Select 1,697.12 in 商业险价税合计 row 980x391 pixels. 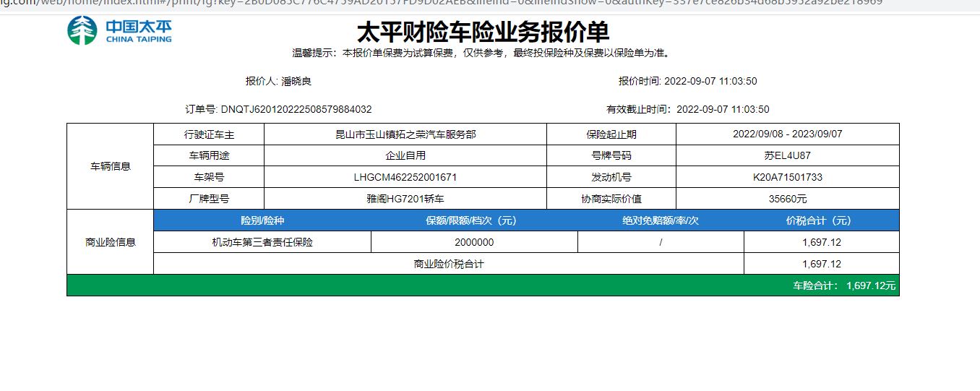(x=822, y=264)
